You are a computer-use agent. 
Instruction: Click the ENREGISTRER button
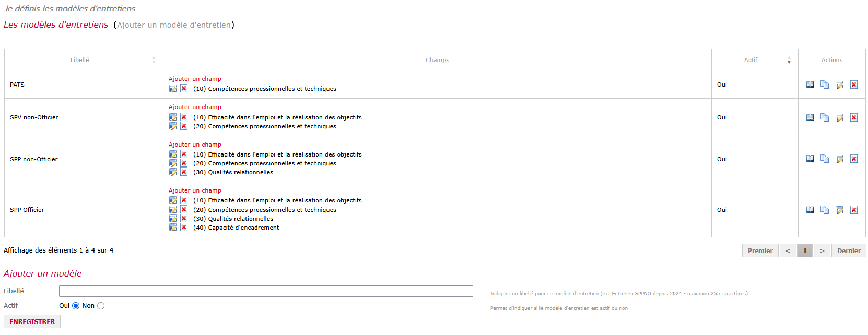click(32, 321)
